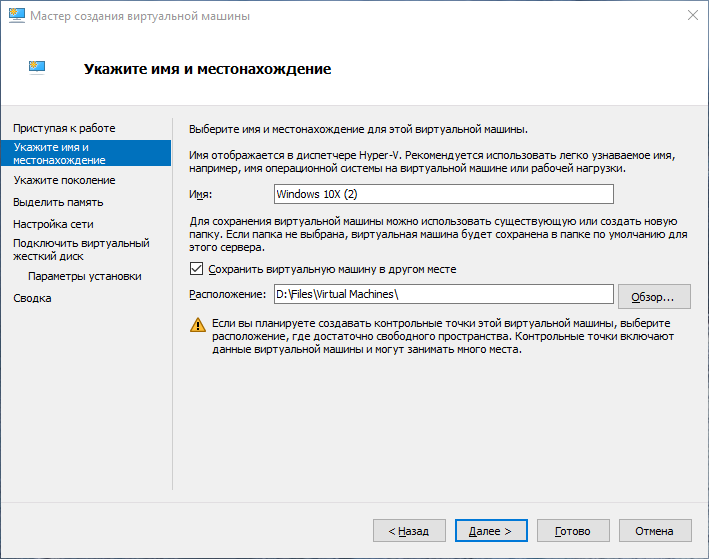Viewport: 709px width, 559px height.
Task: Jump to the 'Сводка' step
Action: pos(32,298)
